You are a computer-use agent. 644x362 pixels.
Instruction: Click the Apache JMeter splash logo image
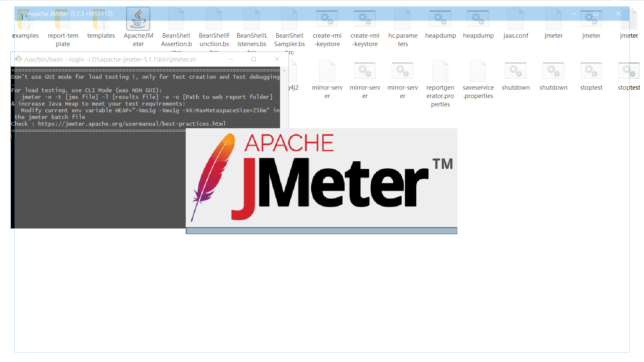coord(322,178)
